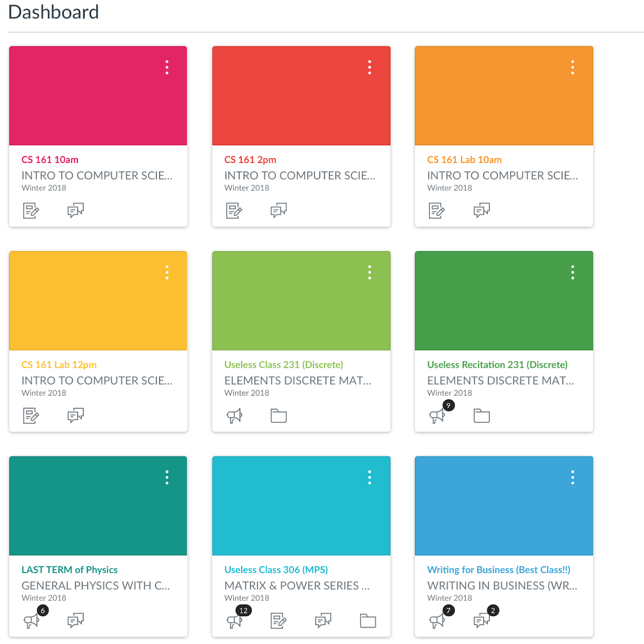Click the announcement badge showing 9 notifications
Viewport: 644px width, 644px height.
449,405
